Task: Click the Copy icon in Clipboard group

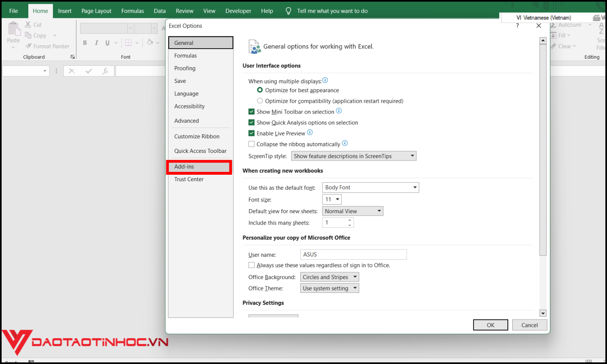Action: (28, 35)
